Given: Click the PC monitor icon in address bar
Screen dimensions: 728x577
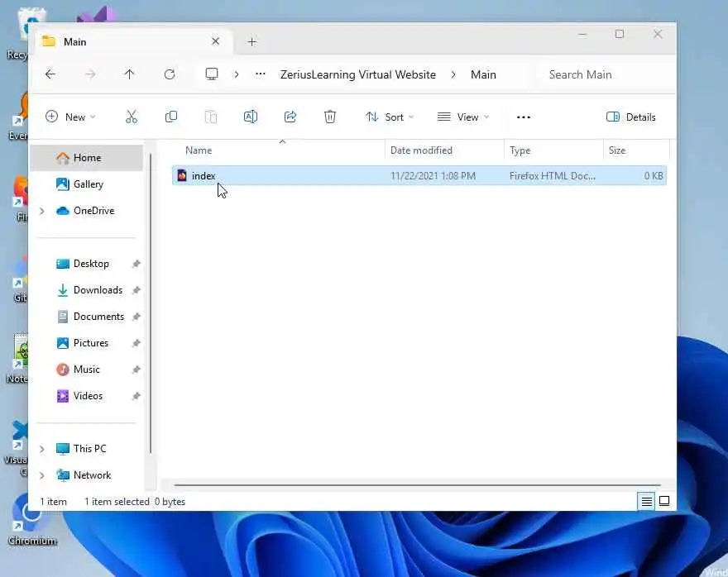Looking at the screenshot, I should tap(212, 74).
